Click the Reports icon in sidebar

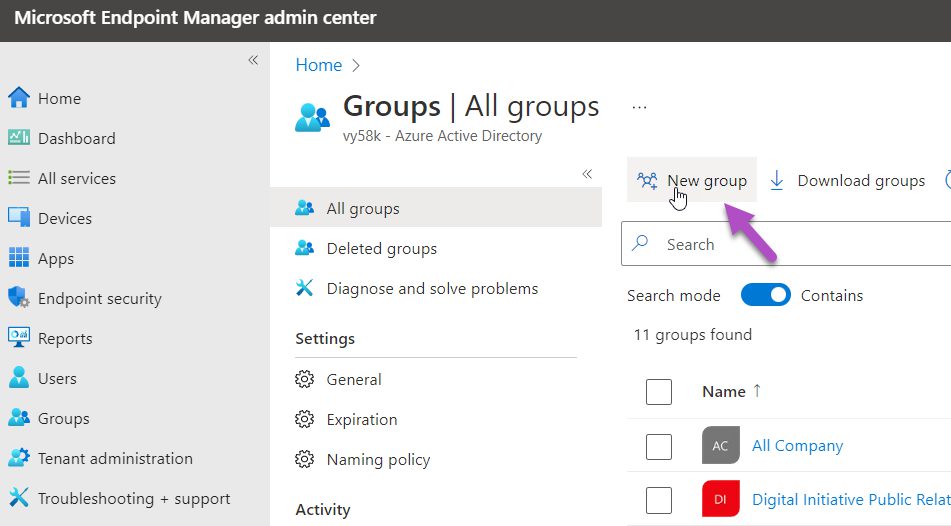19,337
